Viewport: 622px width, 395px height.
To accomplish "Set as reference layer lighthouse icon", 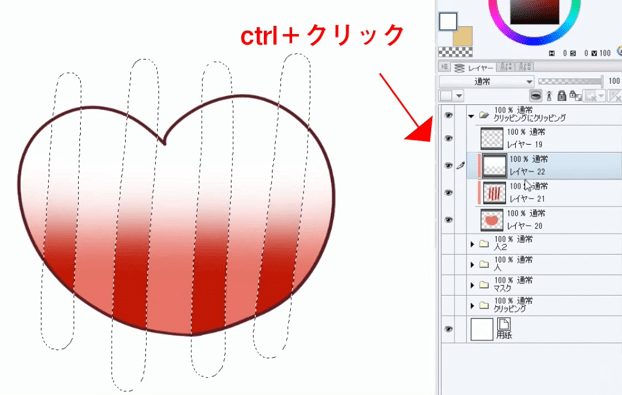I will 549,96.
